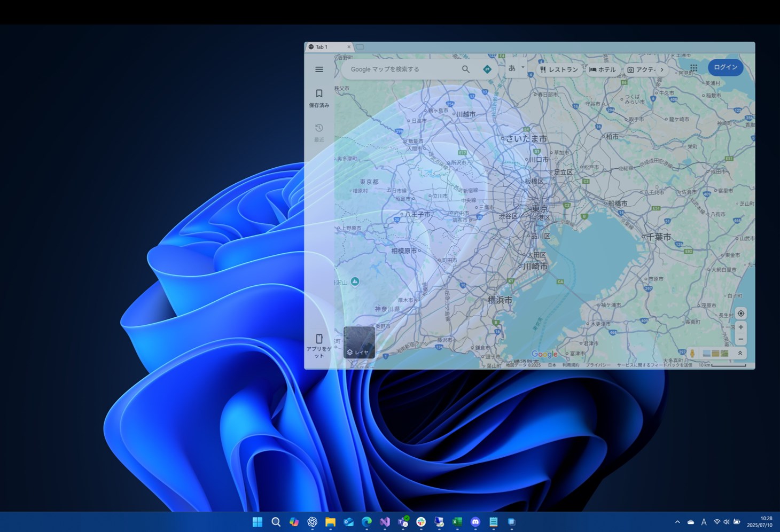Open directions with the blue arrow icon
This screenshot has height=532, width=780.
pyautogui.click(x=487, y=69)
